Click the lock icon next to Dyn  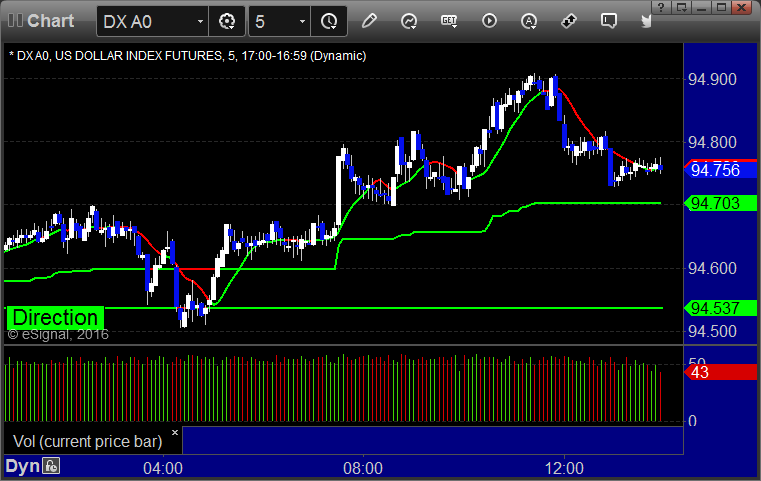pos(51,466)
